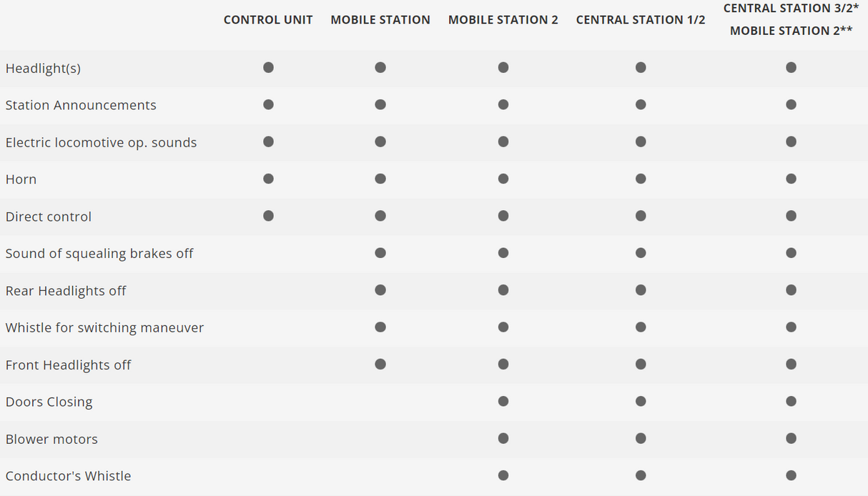Click the Mobile Station 2 column header
Viewport: 868px width, 496px height.
(503, 20)
